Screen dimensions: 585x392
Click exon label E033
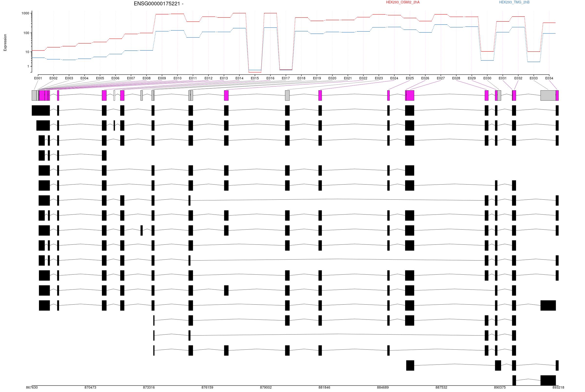point(534,78)
